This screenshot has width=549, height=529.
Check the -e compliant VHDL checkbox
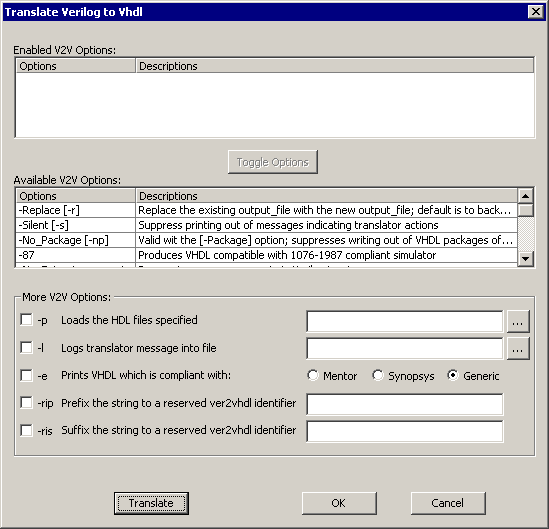click(x=27, y=375)
